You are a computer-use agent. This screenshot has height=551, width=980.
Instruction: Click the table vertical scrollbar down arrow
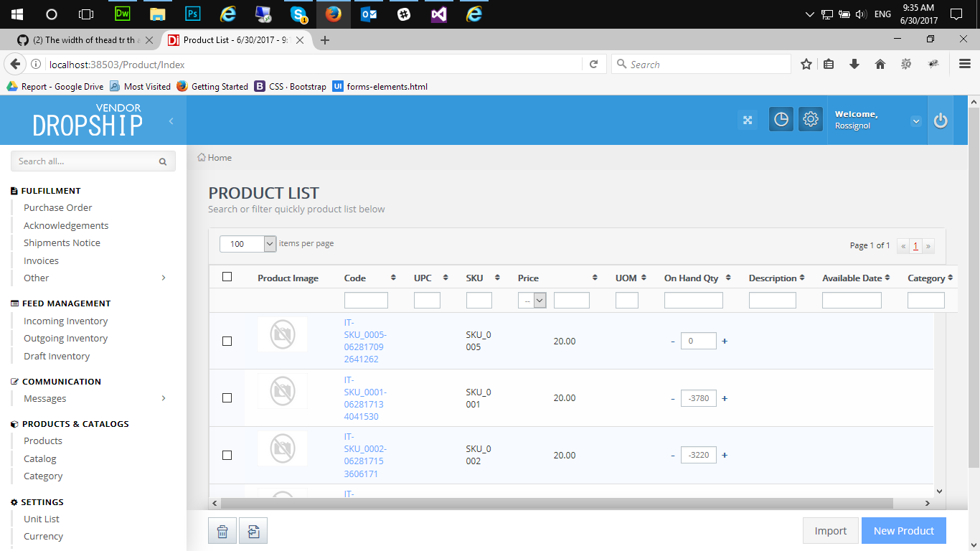pyautogui.click(x=940, y=491)
